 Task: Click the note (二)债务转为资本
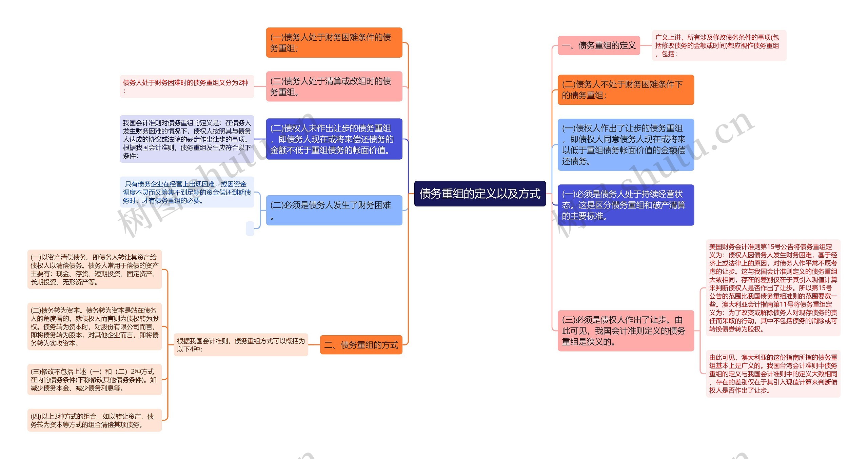tap(95, 326)
